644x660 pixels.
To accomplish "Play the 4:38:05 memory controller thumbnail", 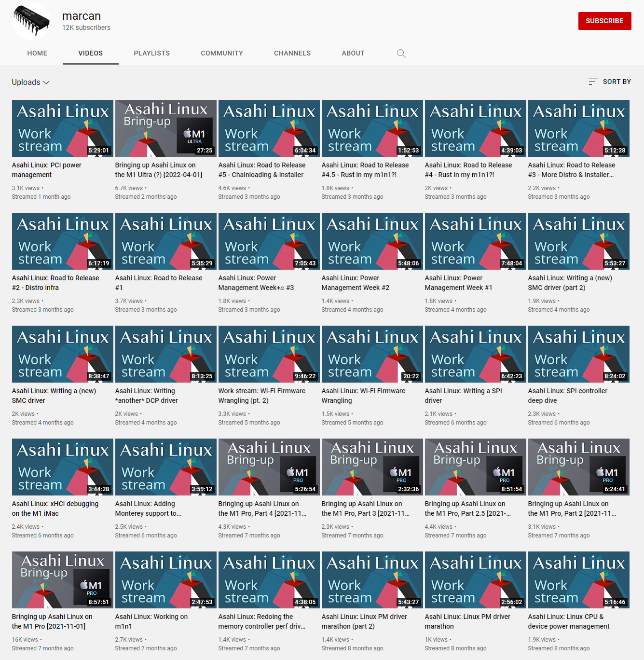I will 269,580.
